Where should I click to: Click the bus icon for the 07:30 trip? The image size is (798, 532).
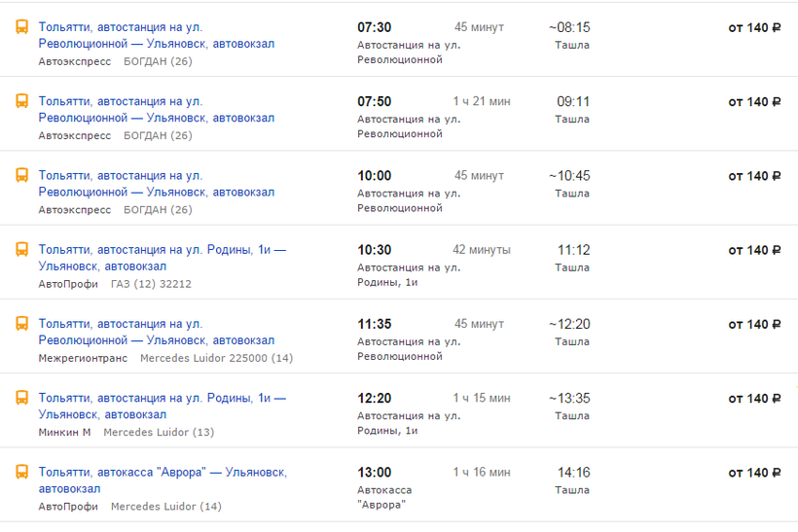click(21, 27)
